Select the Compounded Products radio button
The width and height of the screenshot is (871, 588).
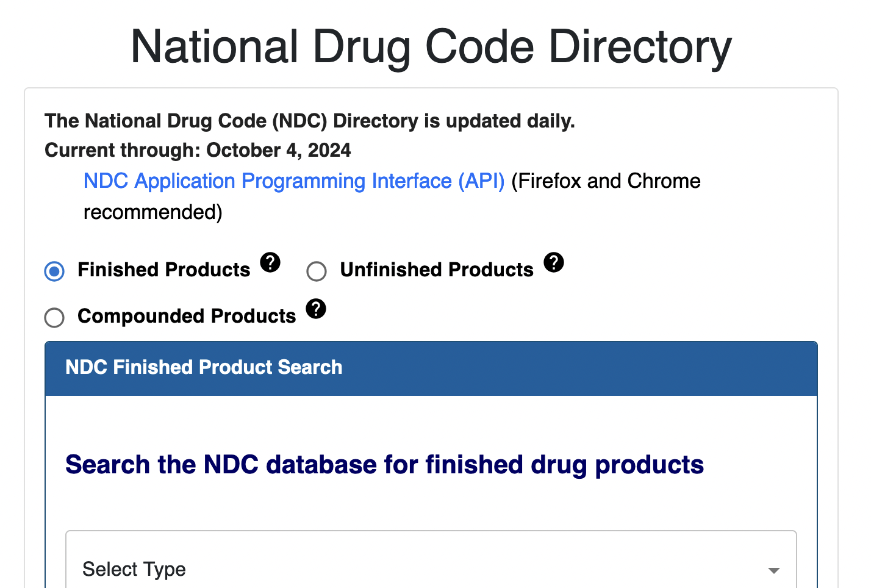tap(54, 317)
